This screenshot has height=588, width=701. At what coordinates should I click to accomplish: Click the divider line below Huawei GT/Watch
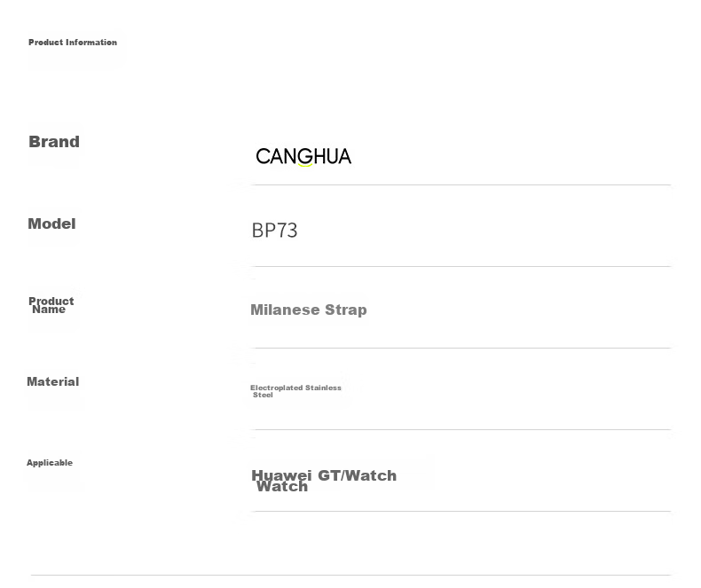(461, 511)
